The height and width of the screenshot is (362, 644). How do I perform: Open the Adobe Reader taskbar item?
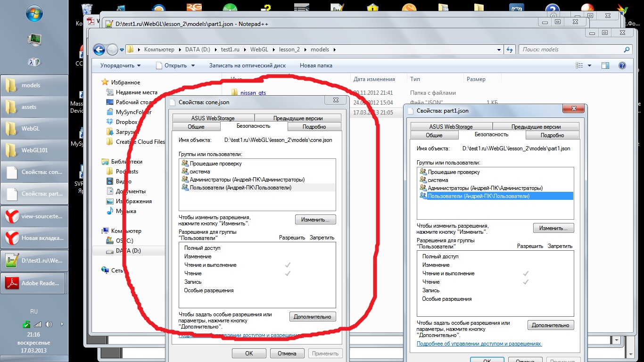point(34,283)
